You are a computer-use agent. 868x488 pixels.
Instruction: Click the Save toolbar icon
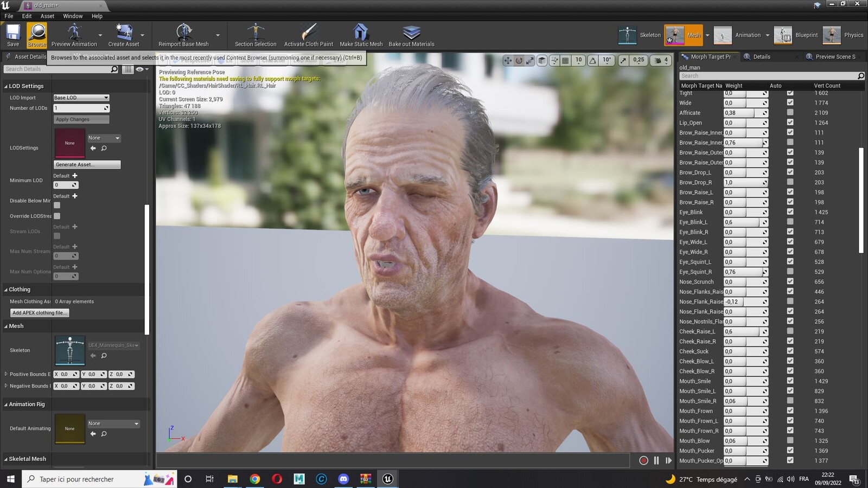(x=13, y=35)
